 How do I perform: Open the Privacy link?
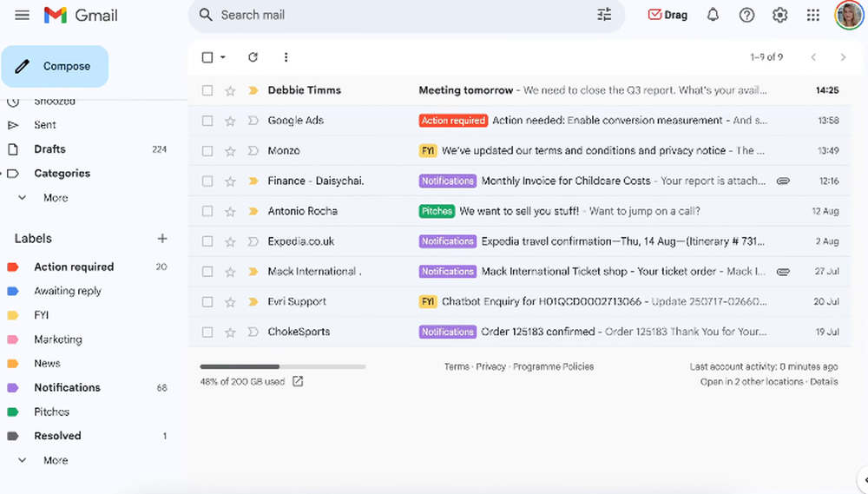tap(490, 366)
